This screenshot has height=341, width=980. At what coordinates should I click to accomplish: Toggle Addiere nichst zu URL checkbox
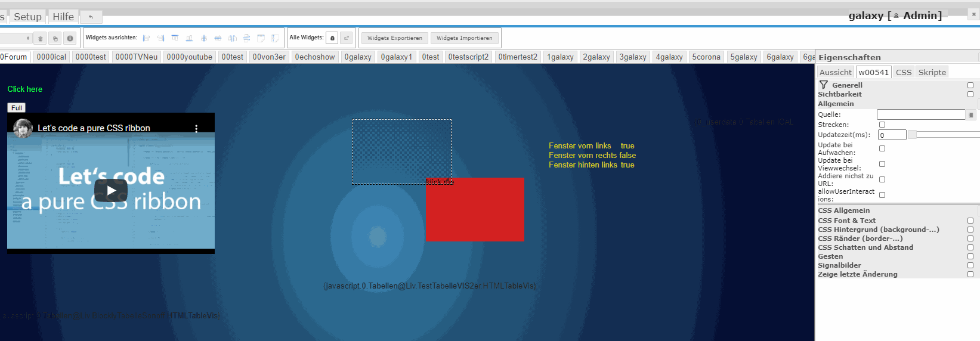point(882,179)
